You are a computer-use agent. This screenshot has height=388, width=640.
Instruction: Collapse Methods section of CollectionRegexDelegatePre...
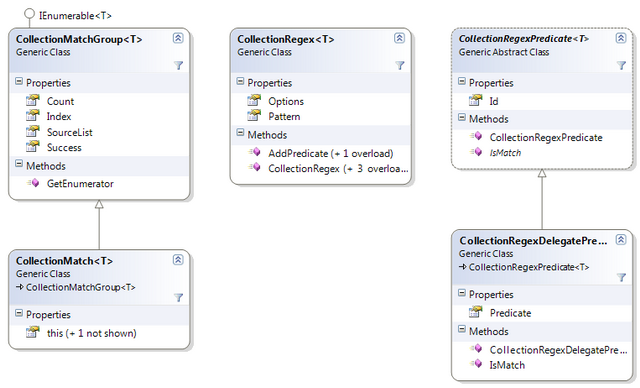(462, 330)
